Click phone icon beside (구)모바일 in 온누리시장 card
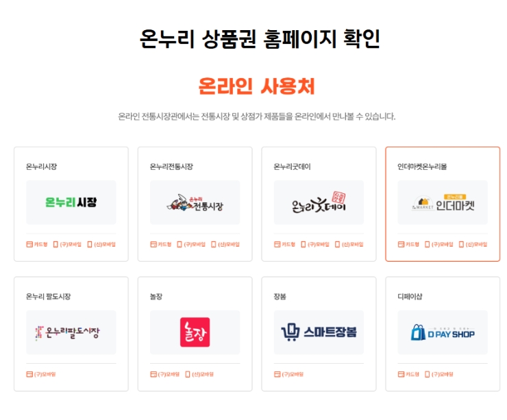The height and width of the screenshot is (420, 507). click(x=55, y=244)
